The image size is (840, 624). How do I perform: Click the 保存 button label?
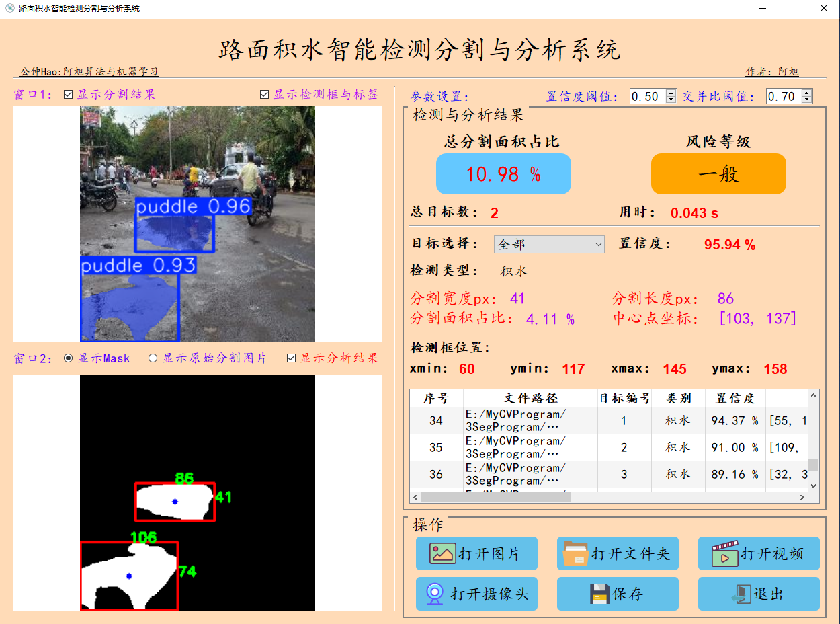[x=628, y=594]
